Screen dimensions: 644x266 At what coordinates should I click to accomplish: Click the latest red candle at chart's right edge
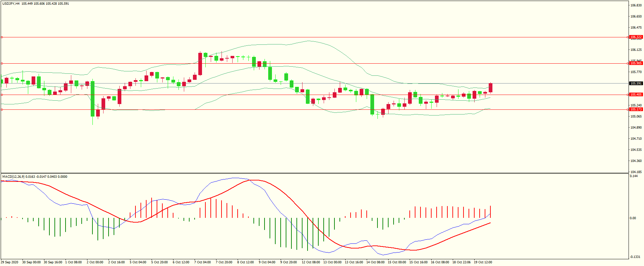(x=490, y=88)
